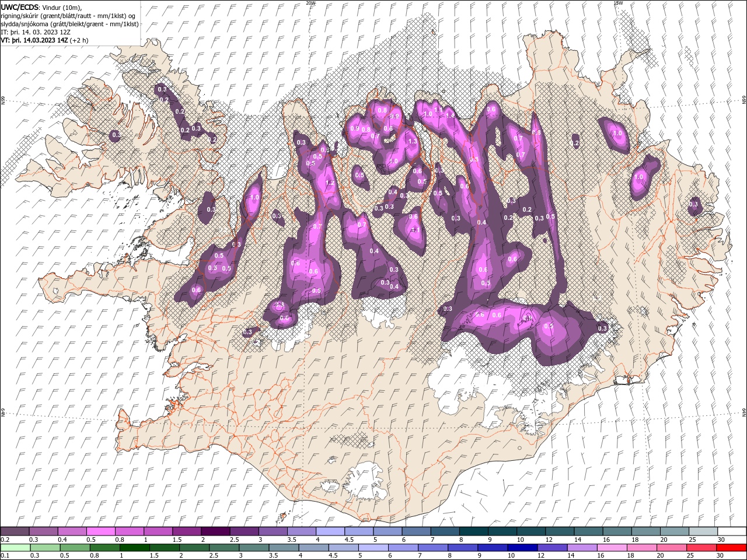Pick the light blue upper swatch starting at 4
This screenshot has width=747, height=560.
(x=330, y=531)
